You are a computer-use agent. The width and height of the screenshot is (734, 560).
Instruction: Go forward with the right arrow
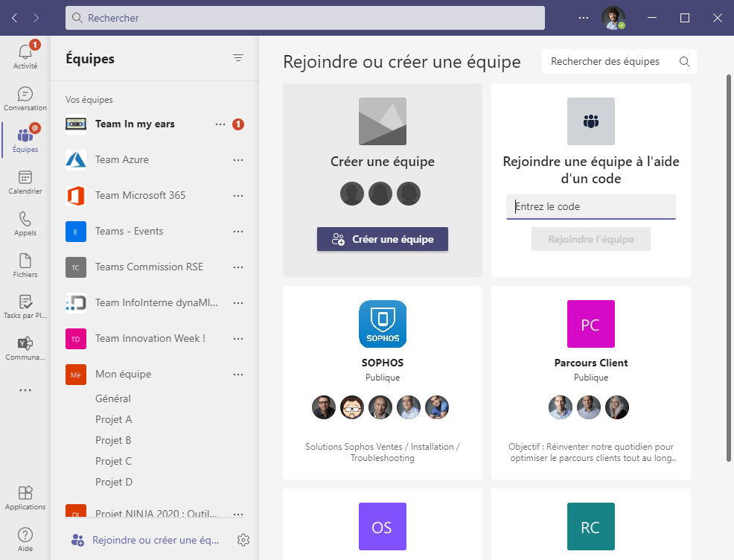[x=36, y=18]
